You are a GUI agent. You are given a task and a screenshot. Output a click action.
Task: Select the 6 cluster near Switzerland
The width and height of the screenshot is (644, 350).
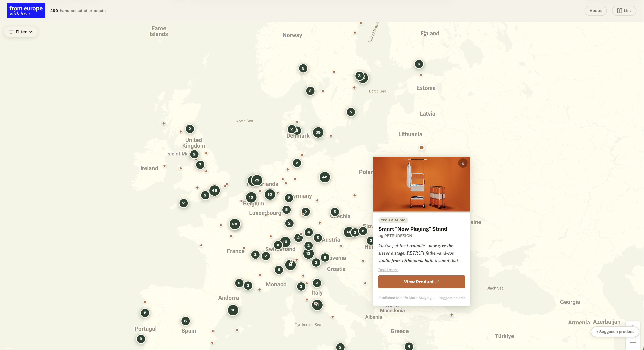point(278,245)
